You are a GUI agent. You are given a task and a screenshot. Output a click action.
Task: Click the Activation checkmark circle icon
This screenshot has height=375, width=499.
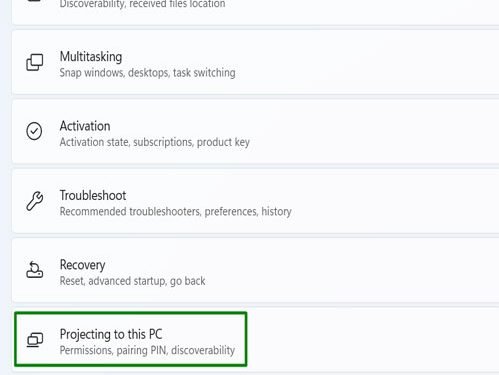click(34, 131)
